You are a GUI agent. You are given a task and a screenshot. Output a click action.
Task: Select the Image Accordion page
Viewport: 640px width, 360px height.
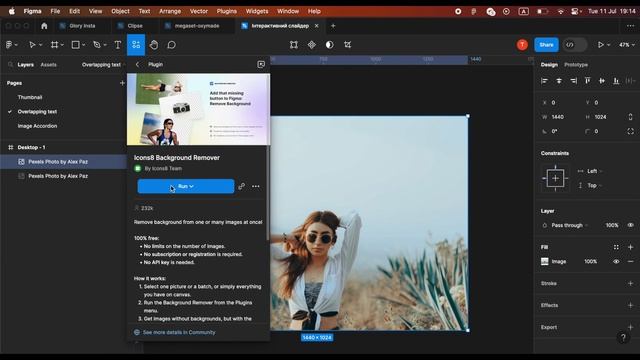[x=37, y=126]
